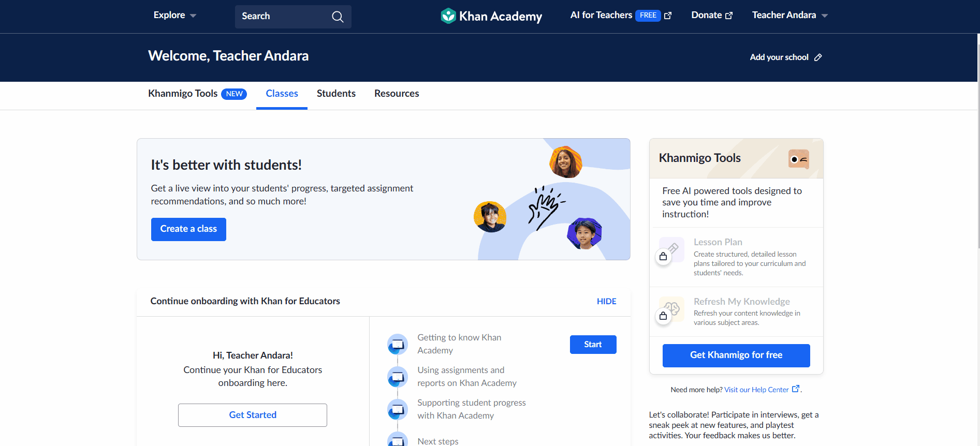Click the pencil icon beside Add your school
Screen dimensions: 980x446
point(818,57)
